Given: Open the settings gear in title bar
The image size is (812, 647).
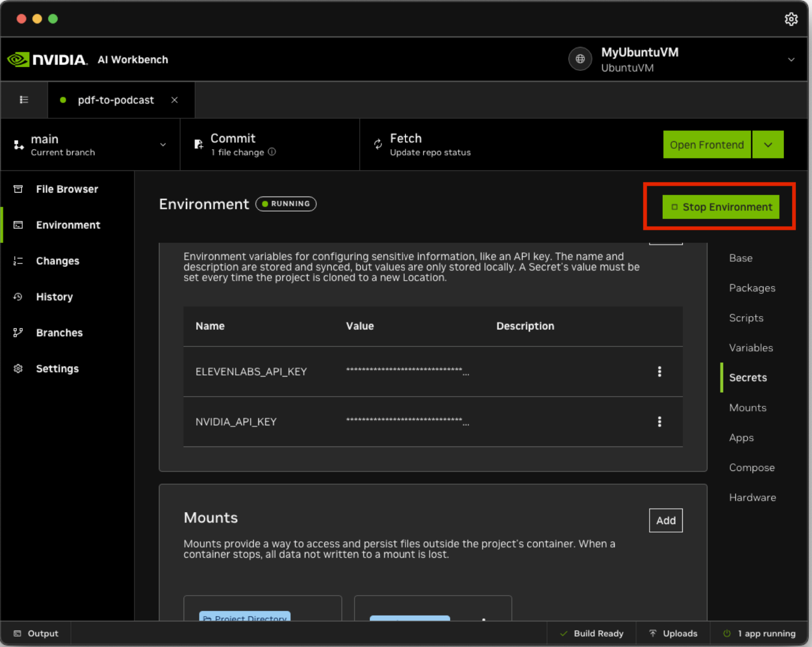Looking at the screenshot, I should (x=791, y=19).
